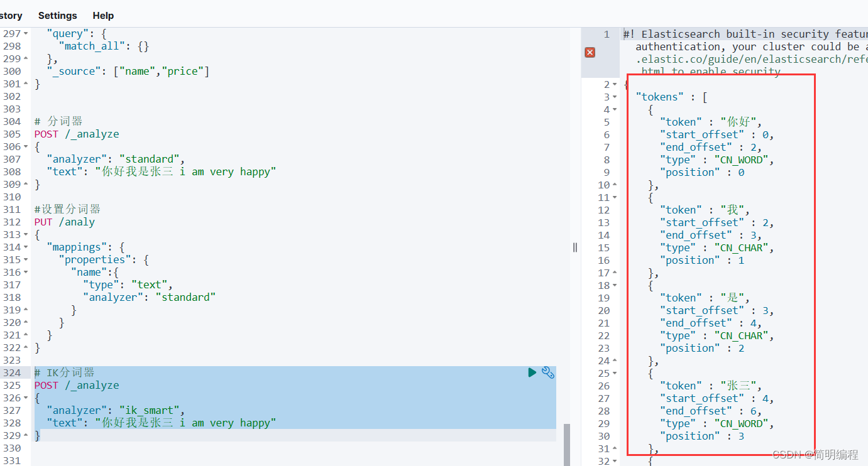Viewport: 868px width, 466px height.
Task: Collapse the first token object at response line 4
Action: pos(615,109)
